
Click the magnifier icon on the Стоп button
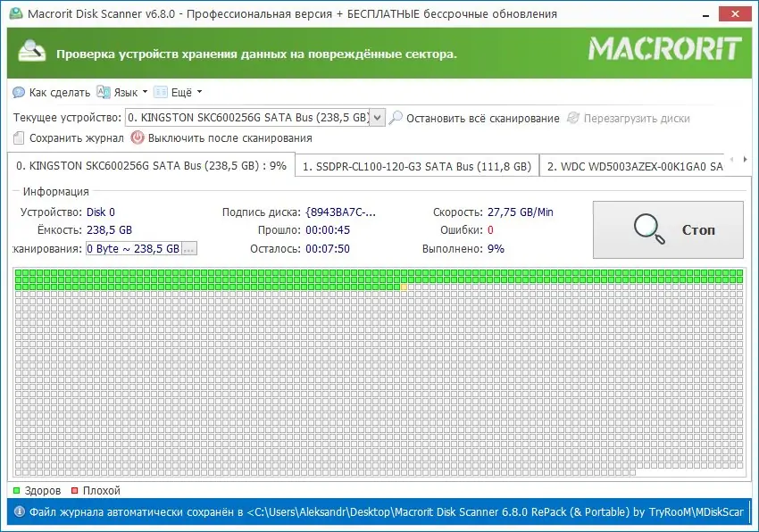(649, 229)
